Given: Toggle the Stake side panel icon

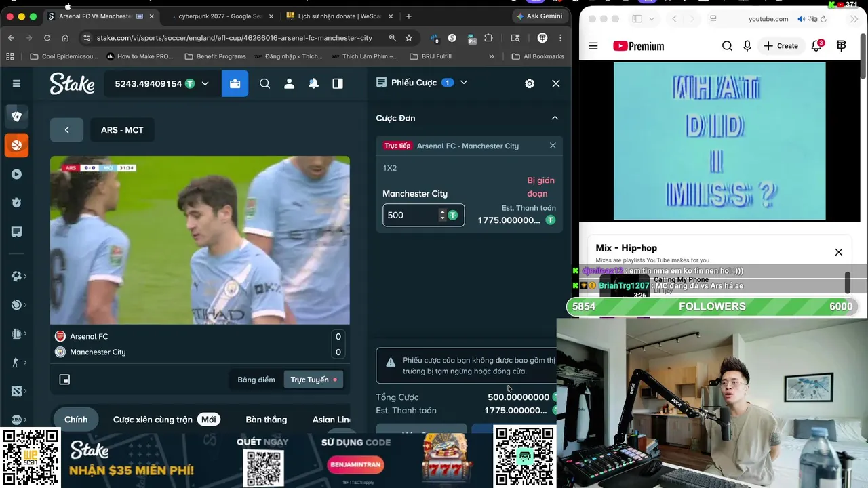Looking at the screenshot, I should tap(338, 83).
